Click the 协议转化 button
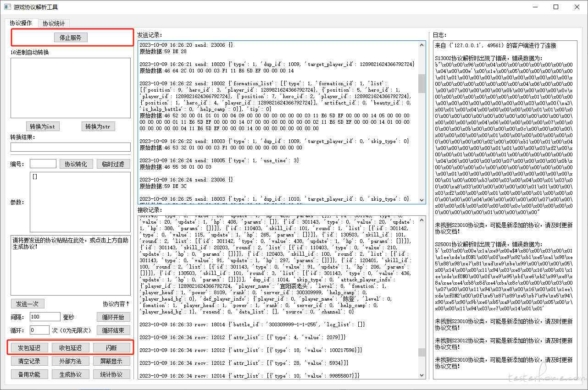The width and height of the screenshot is (588, 390). click(x=76, y=164)
